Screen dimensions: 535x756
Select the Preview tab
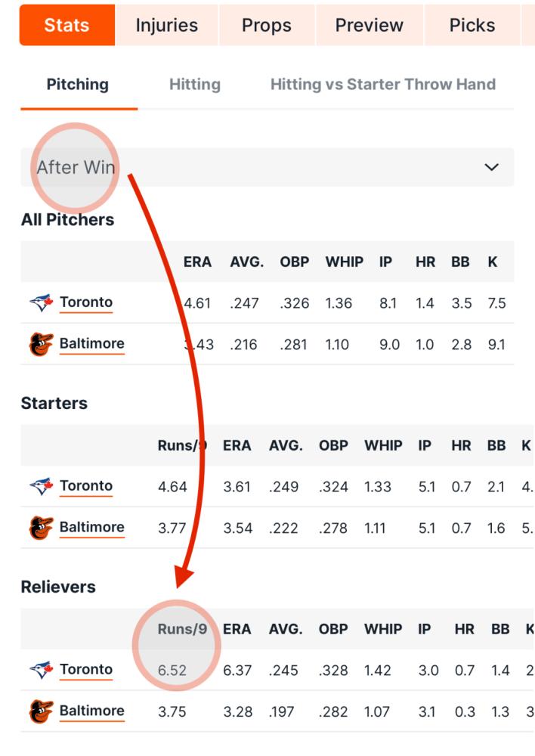pyautogui.click(x=370, y=25)
